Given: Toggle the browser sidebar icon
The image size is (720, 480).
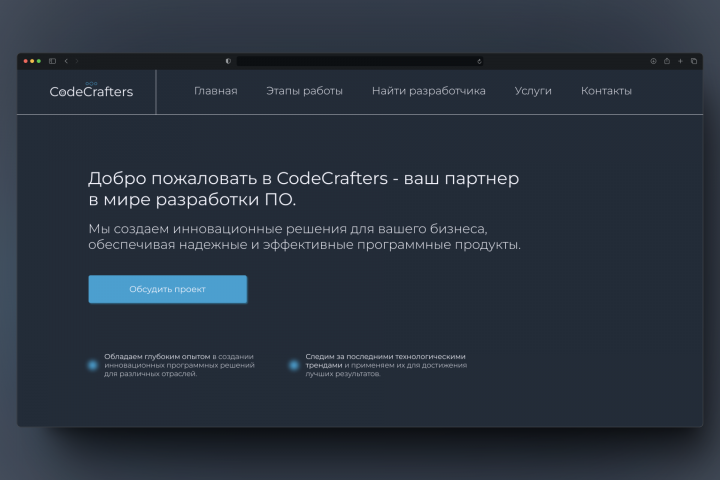Looking at the screenshot, I should tap(52, 61).
